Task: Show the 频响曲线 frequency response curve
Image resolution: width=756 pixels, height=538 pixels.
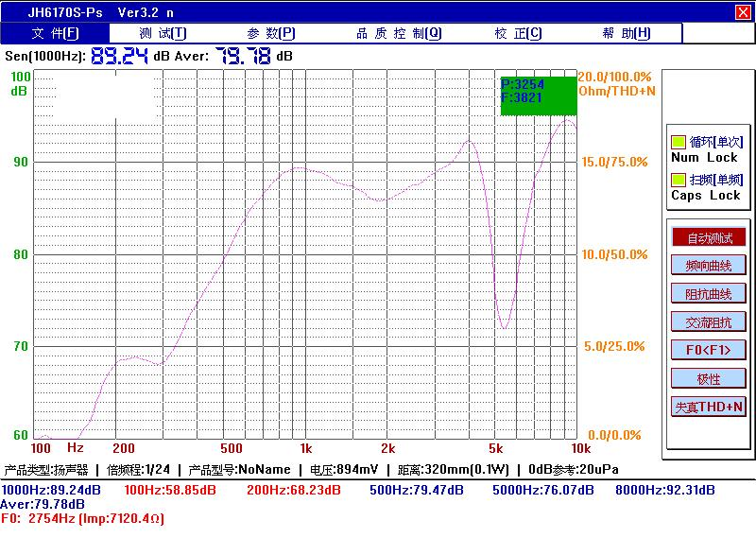Action: [708, 266]
